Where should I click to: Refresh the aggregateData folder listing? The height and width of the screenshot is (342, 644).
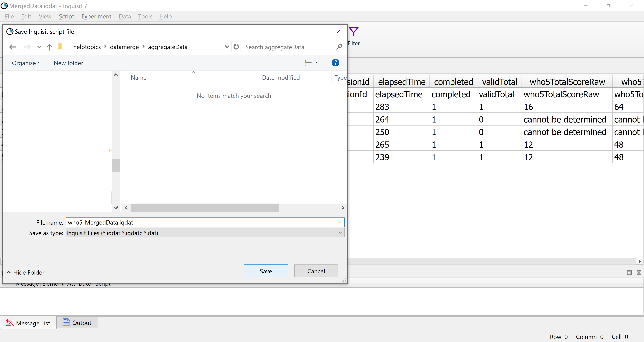236,47
